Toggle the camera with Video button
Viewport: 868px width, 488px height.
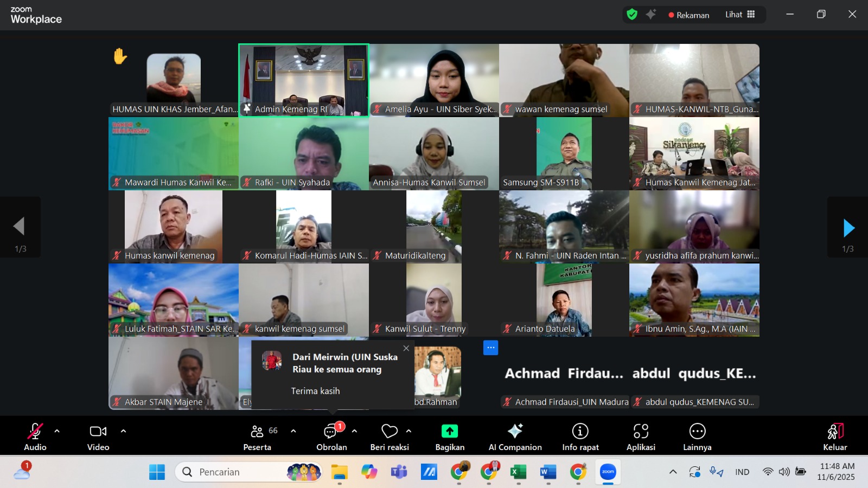click(98, 436)
